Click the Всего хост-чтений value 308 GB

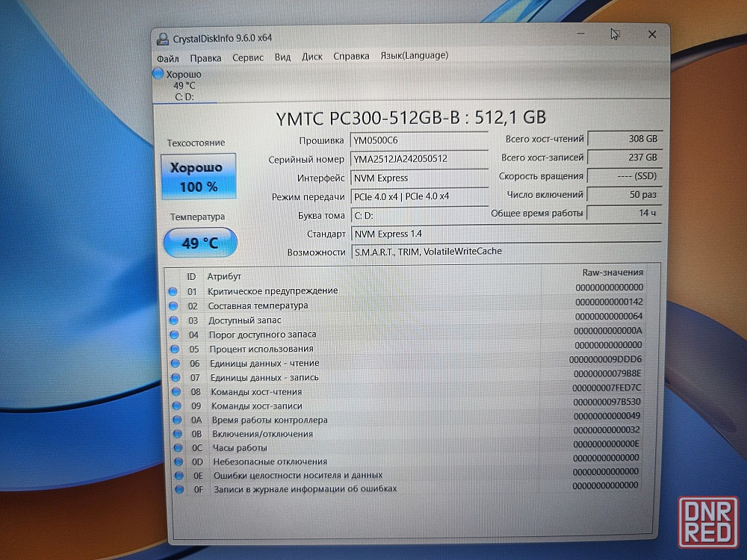pos(624,139)
